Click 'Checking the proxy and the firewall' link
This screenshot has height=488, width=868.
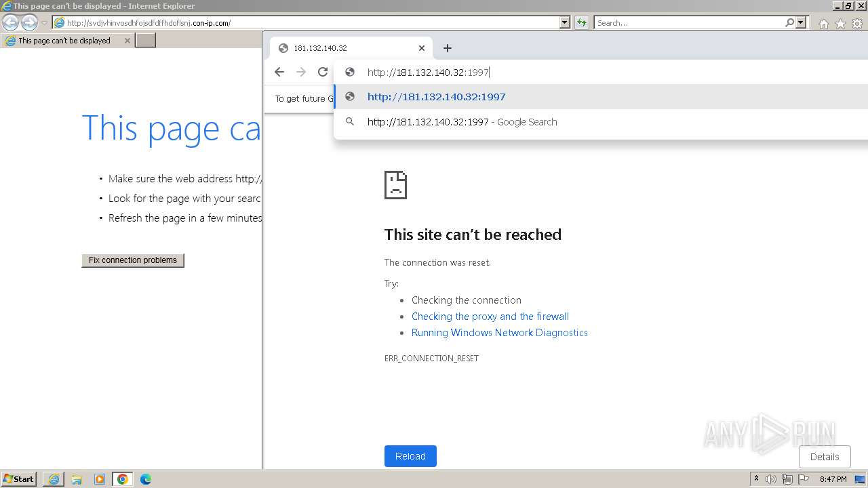[x=490, y=317]
